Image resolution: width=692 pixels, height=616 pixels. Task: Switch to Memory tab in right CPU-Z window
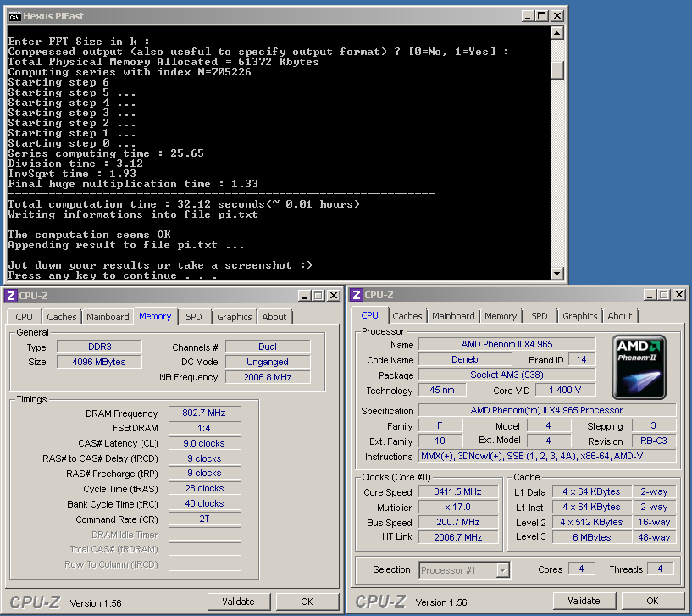(501, 316)
